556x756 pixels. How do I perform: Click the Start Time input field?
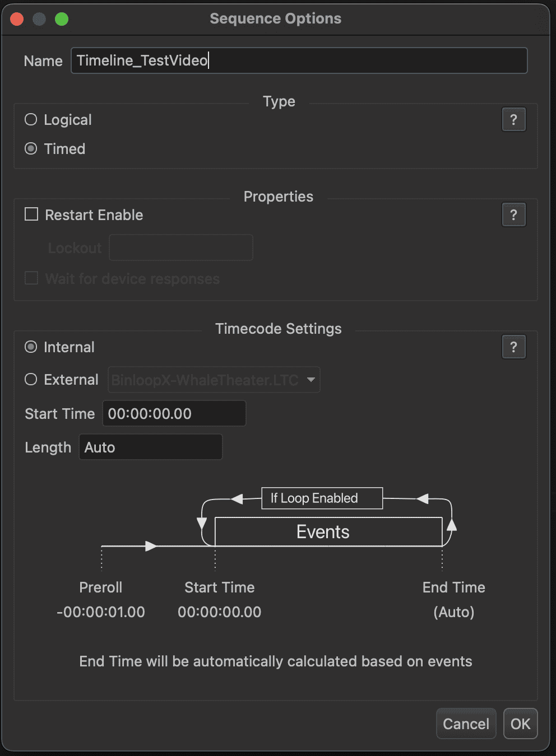174,413
